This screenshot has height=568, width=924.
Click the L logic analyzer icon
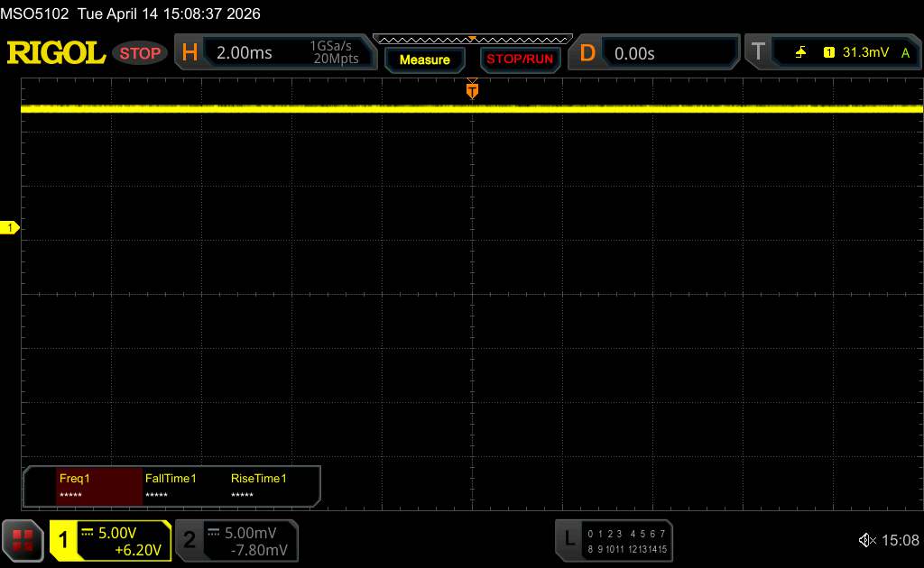tap(568, 540)
